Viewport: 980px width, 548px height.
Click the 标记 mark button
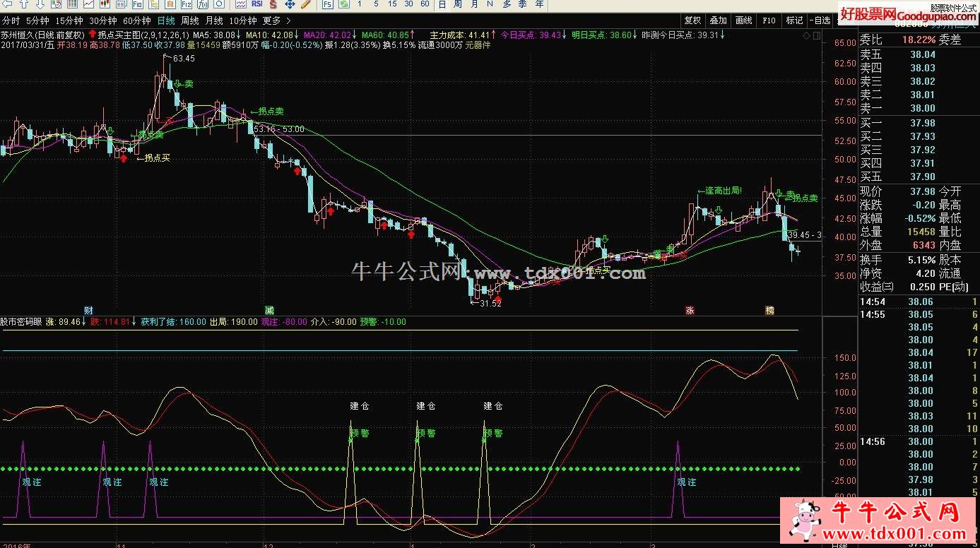click(x=795, y=20)
